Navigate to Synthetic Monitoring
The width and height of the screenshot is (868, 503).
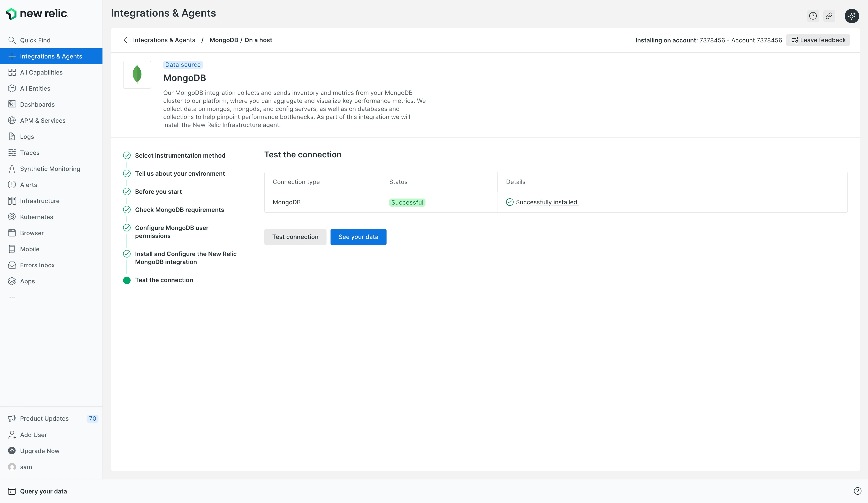(x=51, y=169)
